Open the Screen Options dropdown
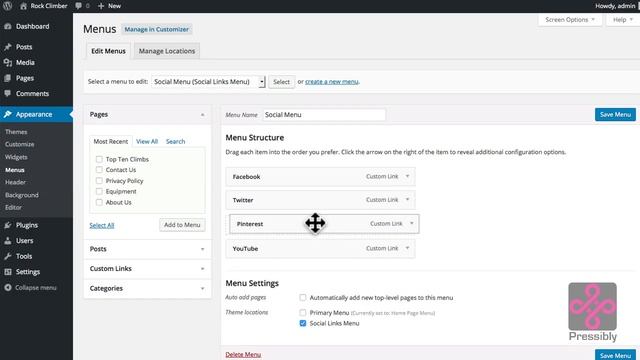 [570, 20]
